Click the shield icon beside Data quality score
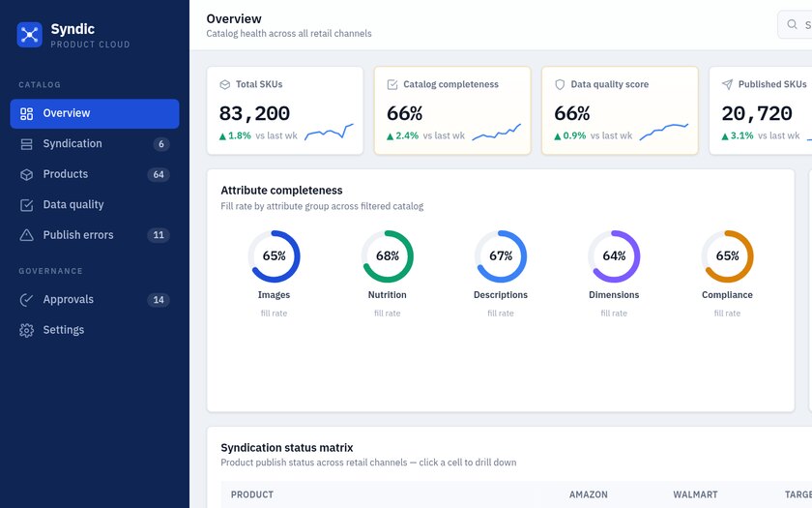Image resolution: width=812 pixels, height=508 pixels. tap(560, 84)
